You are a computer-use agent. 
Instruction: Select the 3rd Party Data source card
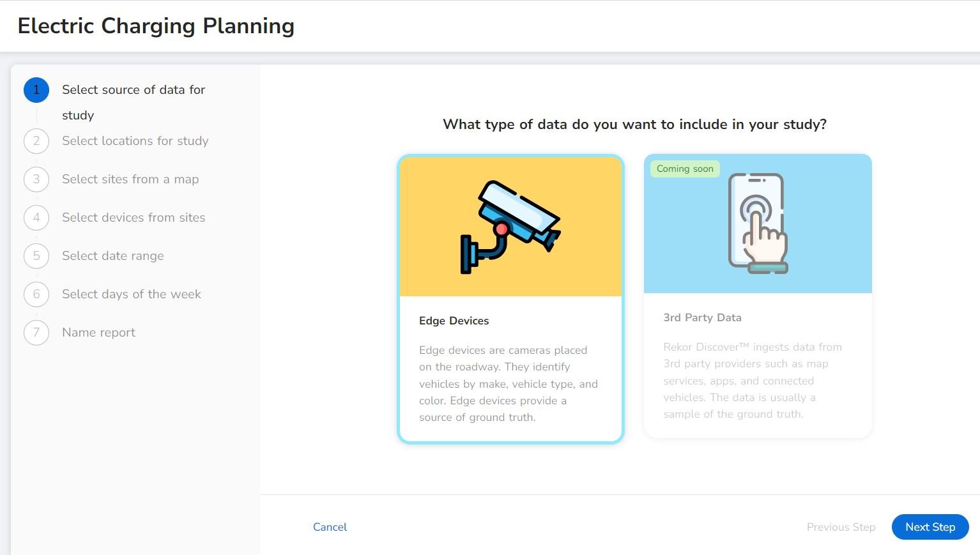point(758,297)
